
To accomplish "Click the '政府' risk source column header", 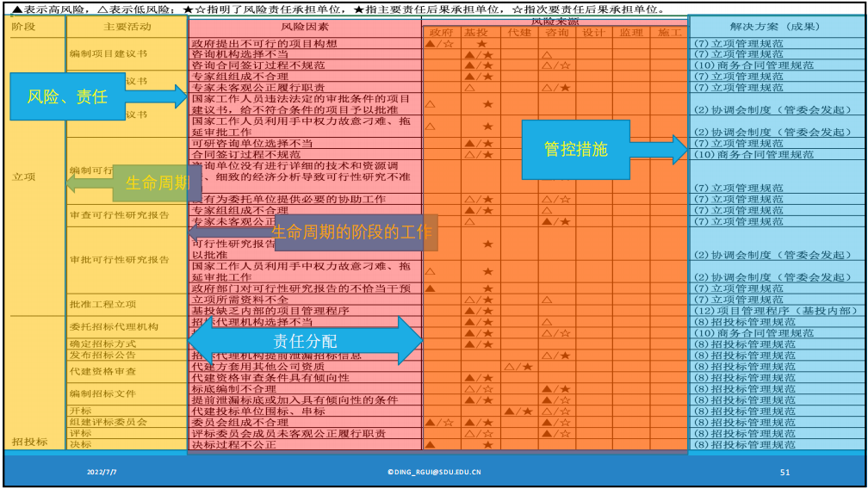I will click(x=441, y=33).
